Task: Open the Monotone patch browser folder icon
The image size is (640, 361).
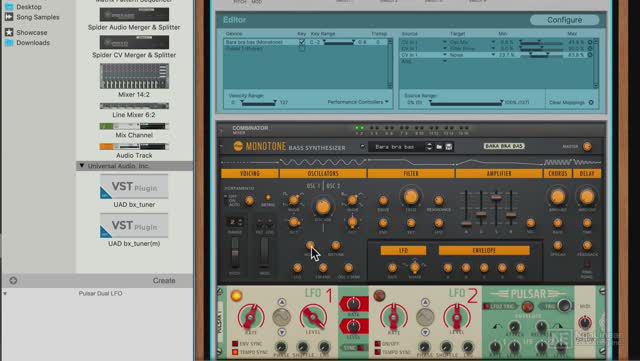Action: (439, 147)
